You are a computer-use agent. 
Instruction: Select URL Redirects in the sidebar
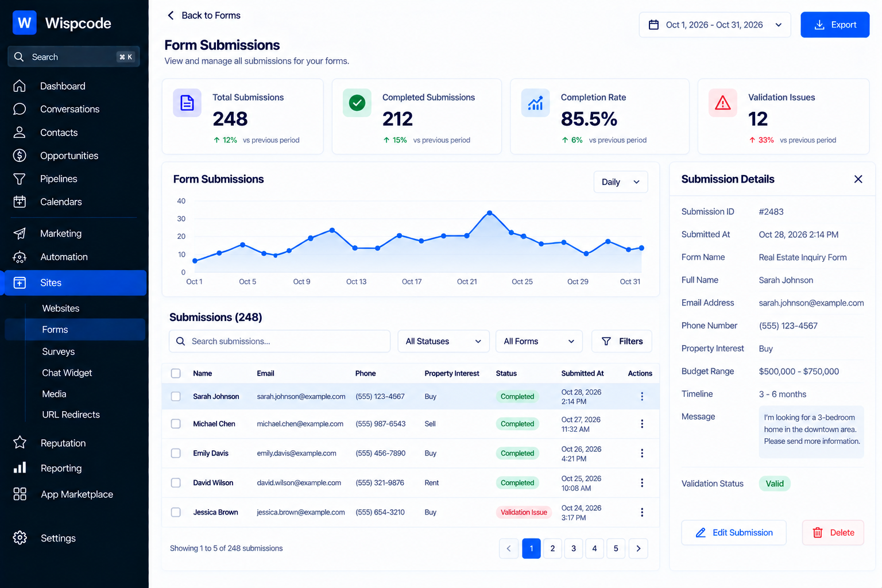71,415
